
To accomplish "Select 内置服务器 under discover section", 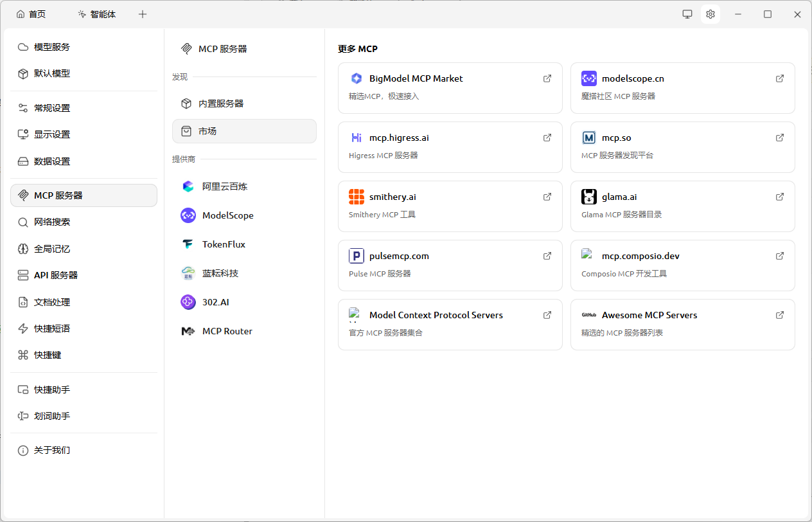I will click(x=220, y=104).
